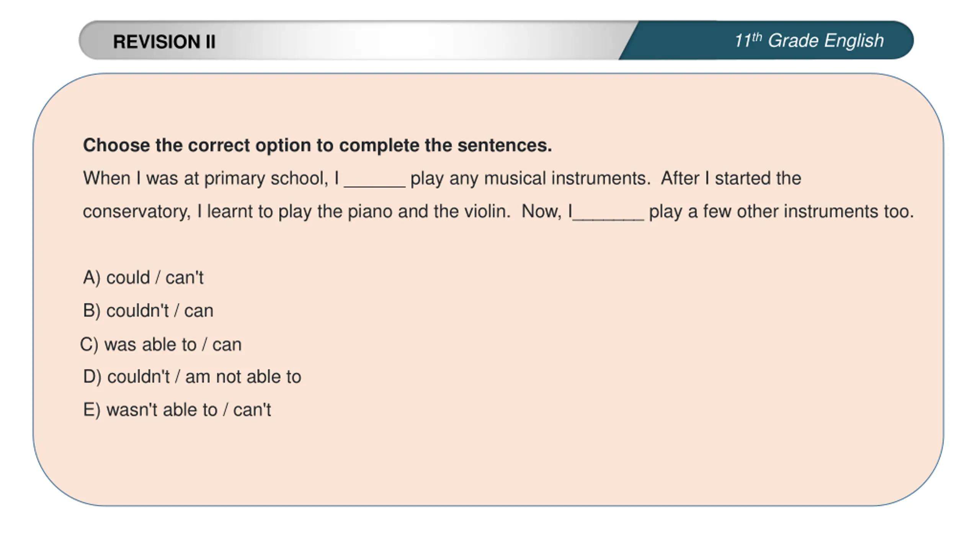The height and width of the screenshot is (551, 980).
Task: Click the words 'musical instruments' in the passage
Action: (x=567, y=179)
